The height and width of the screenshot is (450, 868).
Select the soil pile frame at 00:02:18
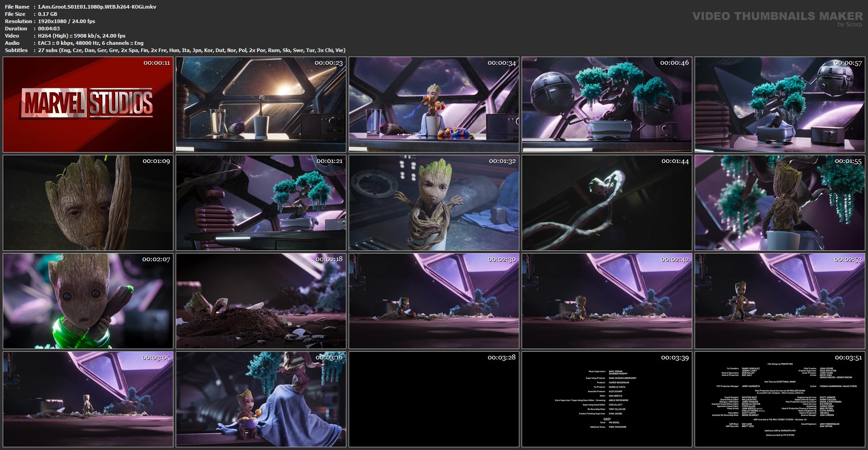click(x=261, y=301)
